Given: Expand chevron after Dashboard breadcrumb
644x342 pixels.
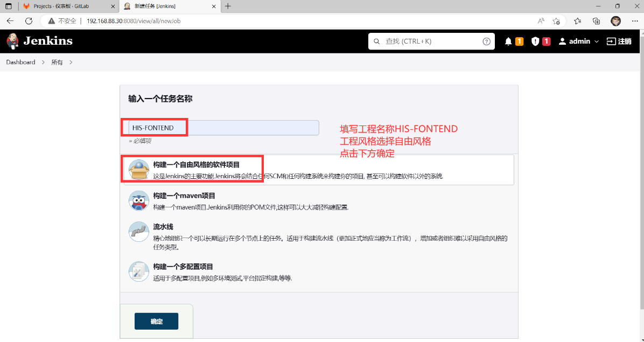Looking at the screenshot, I should 43,62.
